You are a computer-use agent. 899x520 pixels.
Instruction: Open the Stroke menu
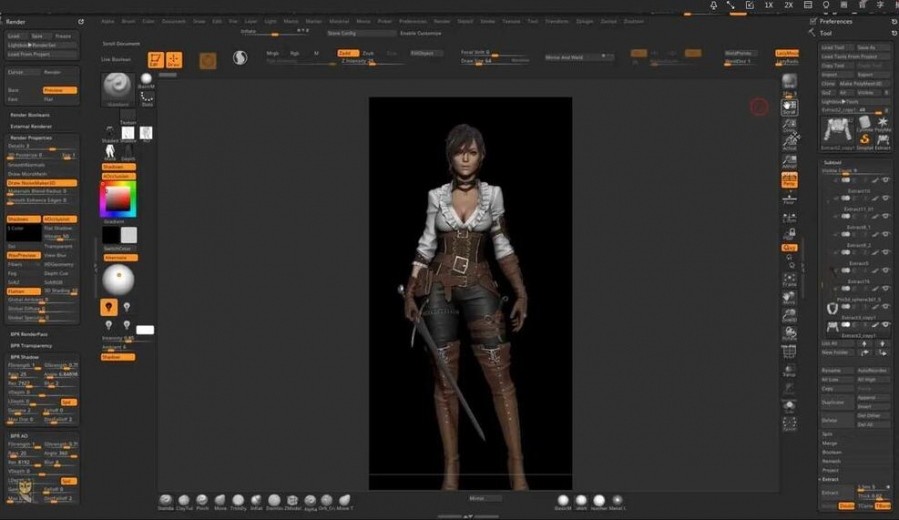(x=487, y=21)
